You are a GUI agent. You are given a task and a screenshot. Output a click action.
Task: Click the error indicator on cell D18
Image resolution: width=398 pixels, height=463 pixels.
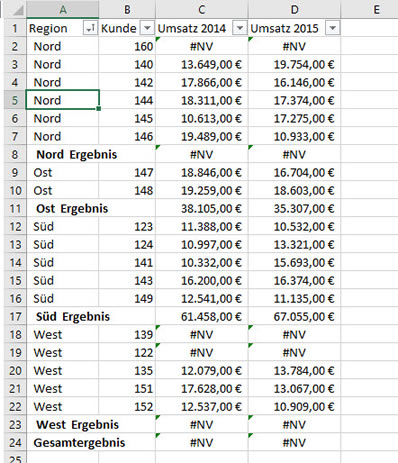tap(251, 328)
